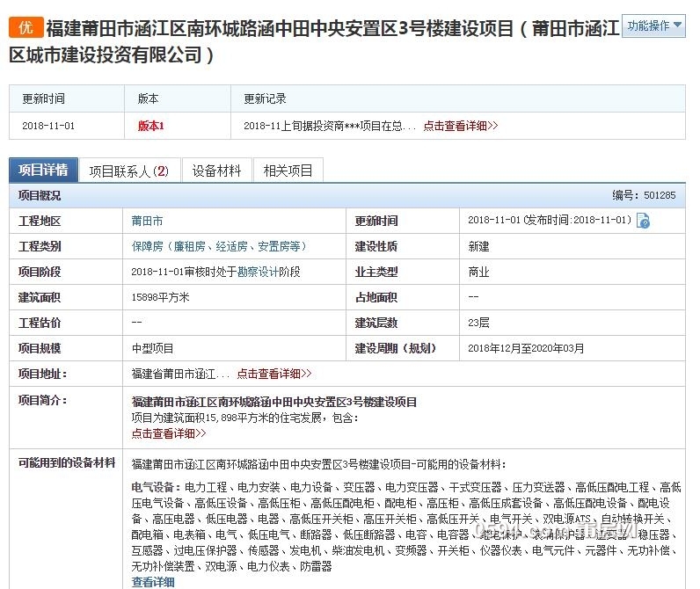Open the 相关项目 tab
Viewport: 700px width, 589px height.
tap(288, 171)
